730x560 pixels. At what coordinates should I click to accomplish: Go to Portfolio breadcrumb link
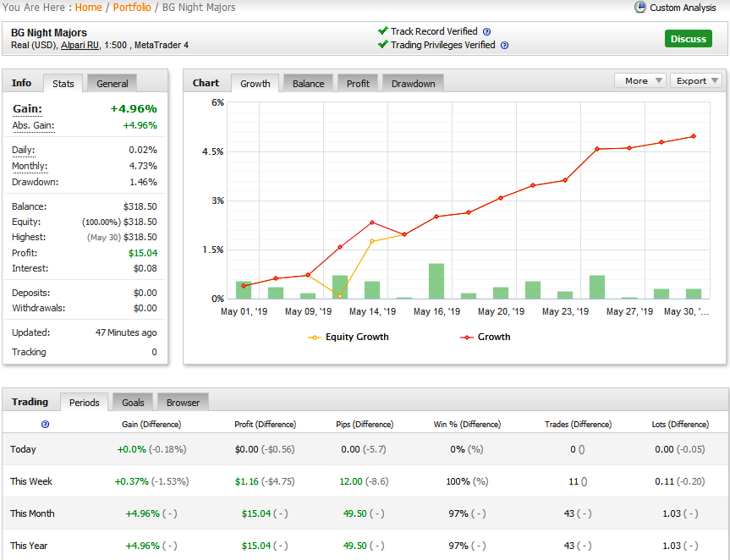coord(132,8)
